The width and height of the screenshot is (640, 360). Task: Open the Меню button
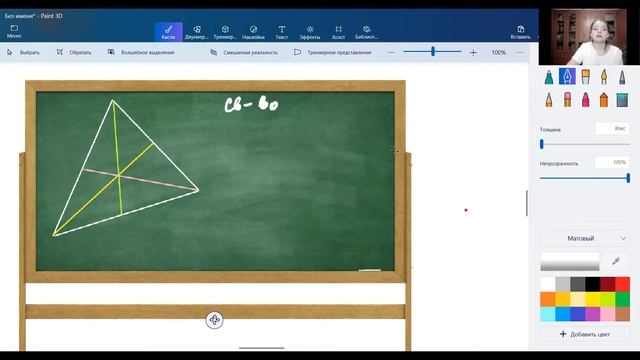coord(14,31)
